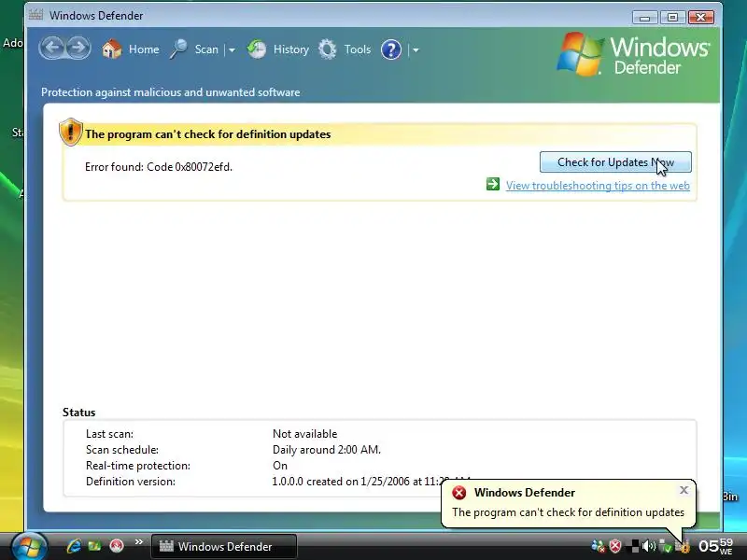Image resolution: width=747 pixels, height=560 pixels.
Task: Close the Windows Defender notification balloon
Action: coord(684,490)
